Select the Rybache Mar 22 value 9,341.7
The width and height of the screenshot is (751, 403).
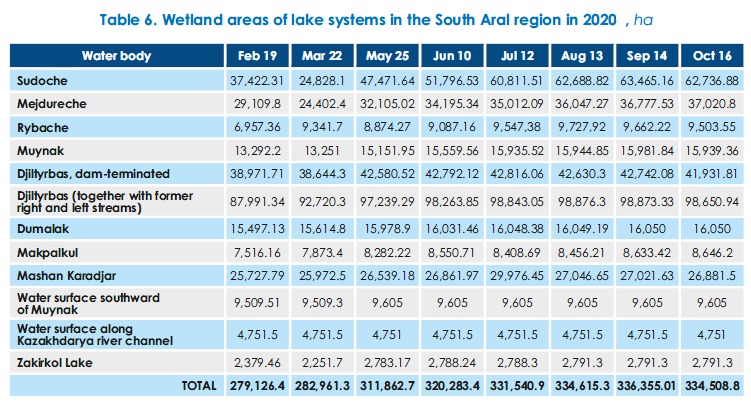(x=325, y=126)
